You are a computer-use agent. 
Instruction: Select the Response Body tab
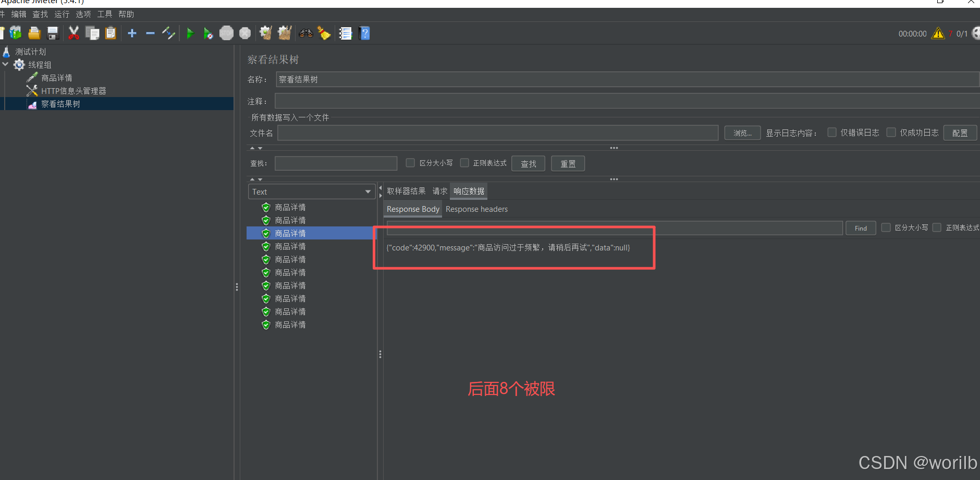pos(413,209)
